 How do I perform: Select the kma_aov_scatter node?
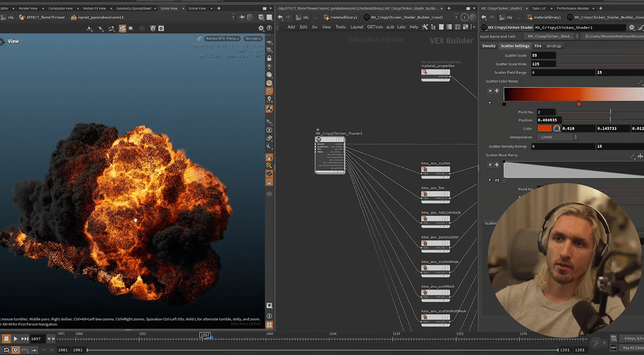(x=436, y=172)
